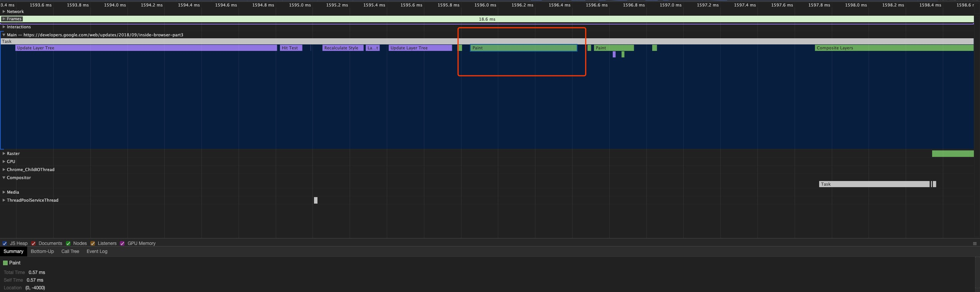Collapse the Compositor track
The image size is (980, 292).
click(x=4, y=178)
